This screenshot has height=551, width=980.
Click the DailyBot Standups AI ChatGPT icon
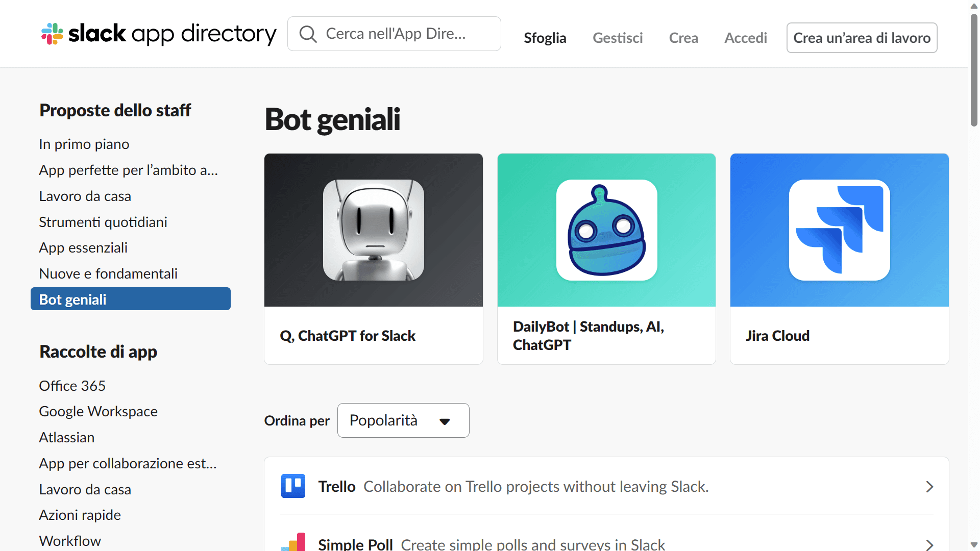[x=606, y=230]
